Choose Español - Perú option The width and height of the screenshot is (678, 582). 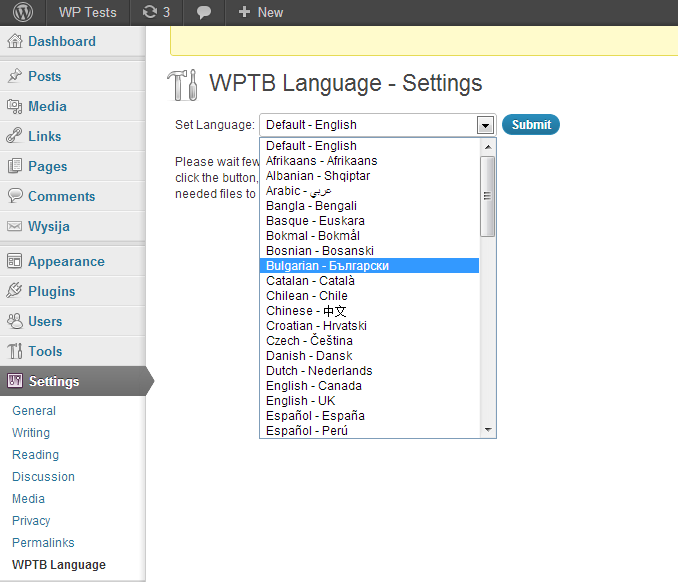pos(369,431)
